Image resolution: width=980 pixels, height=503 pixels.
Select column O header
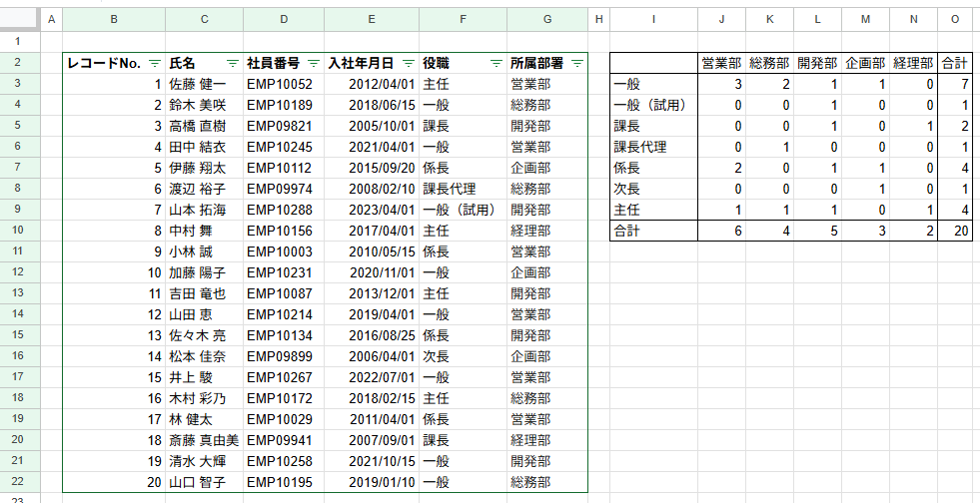[955, 19]
